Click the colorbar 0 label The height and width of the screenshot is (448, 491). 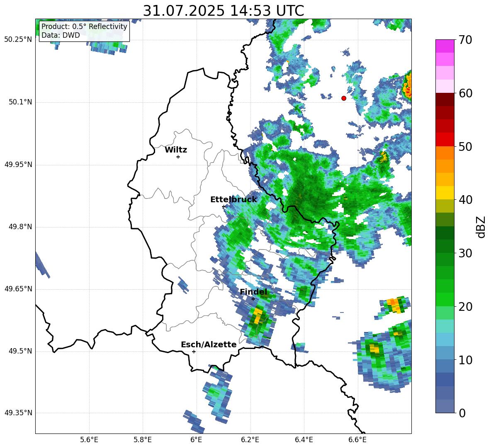[462, 413]
